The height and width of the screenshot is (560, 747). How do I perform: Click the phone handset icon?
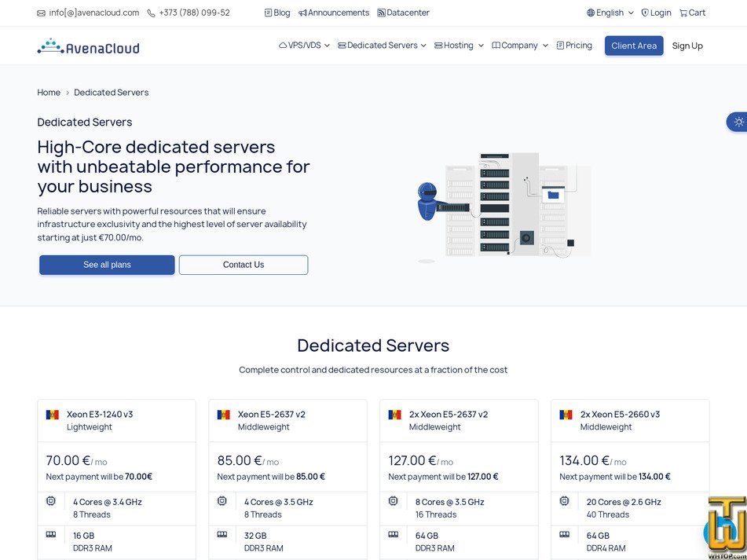click(x=151, y=13)
